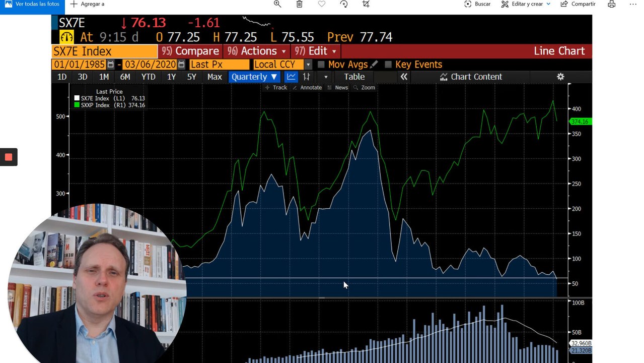644x363 pixels.
Task: Click the red record stop button
Action: point(9,157)
